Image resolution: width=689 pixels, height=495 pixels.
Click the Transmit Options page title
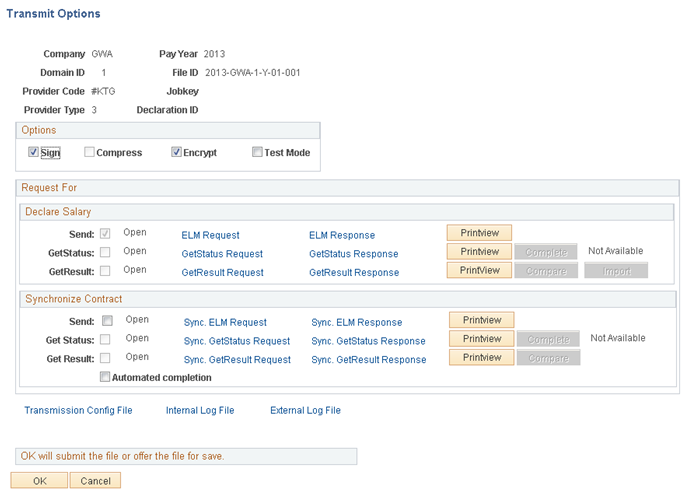(53, 14)
